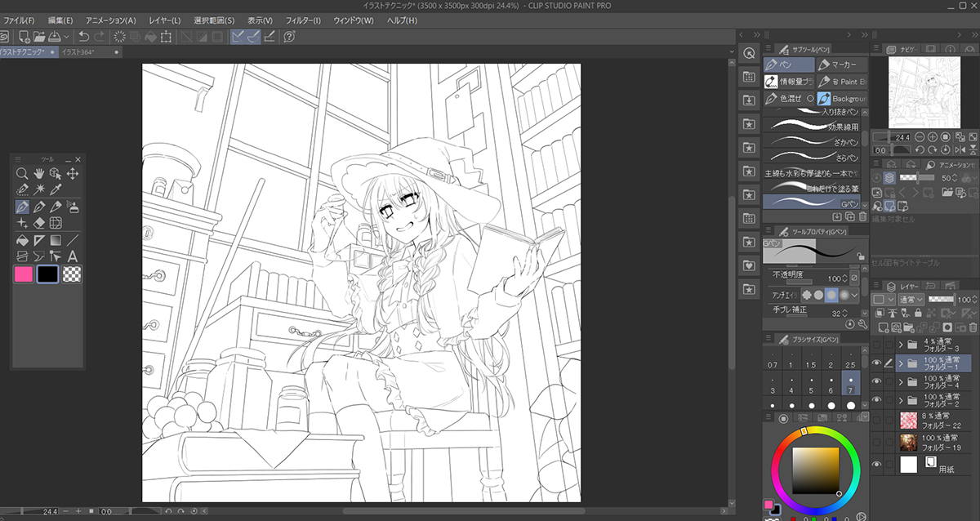Show the フォルダー 3 layer folder
Image resolution: width=980 pixels, height=521 pixels.
tap(877, 345)
